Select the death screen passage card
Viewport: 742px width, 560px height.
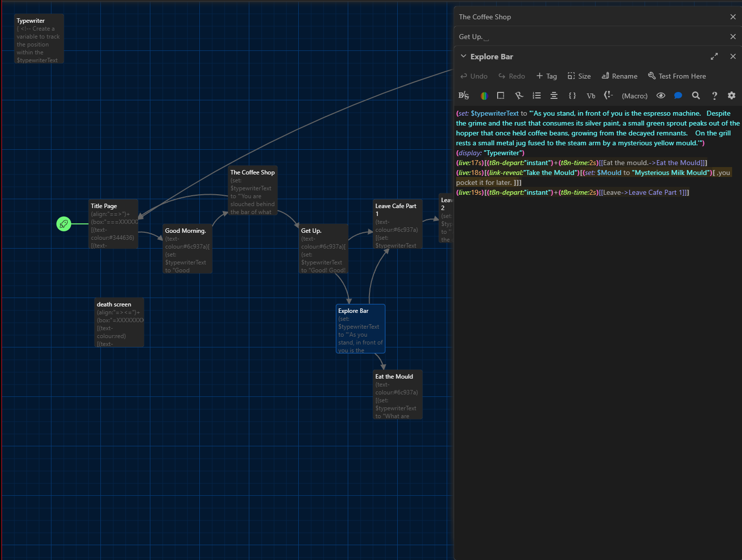119,322
